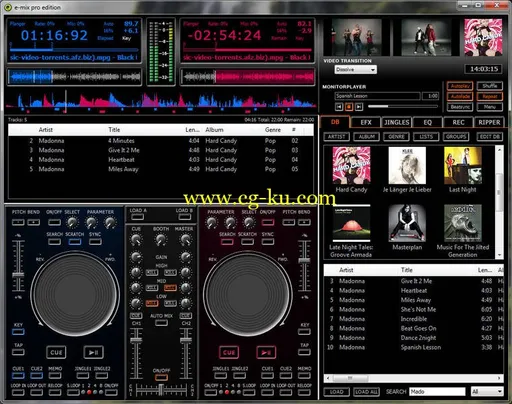Viewport: 512px width, 404px height.
Task: Open the REC tab
Action: click(x=458, y=122)
